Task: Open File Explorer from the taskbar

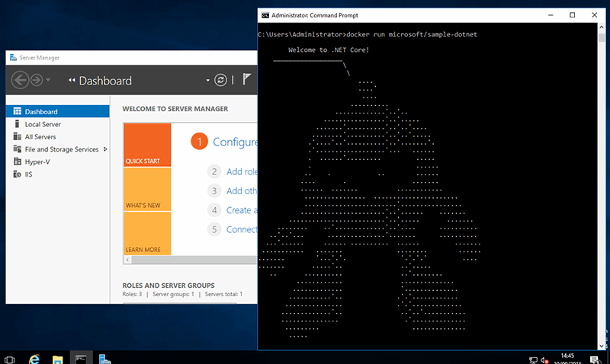Action: 57,357
